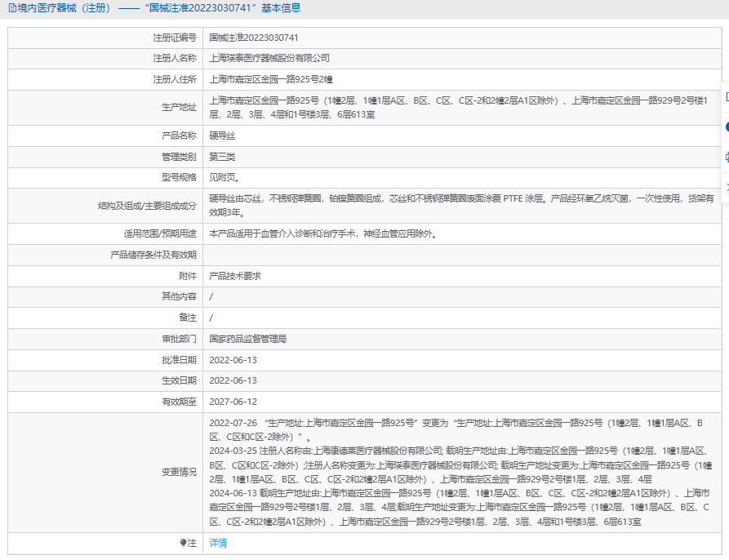Click the 附件 label cell
The width and height of the screenshot is (729, 560).
coord(105,276)
